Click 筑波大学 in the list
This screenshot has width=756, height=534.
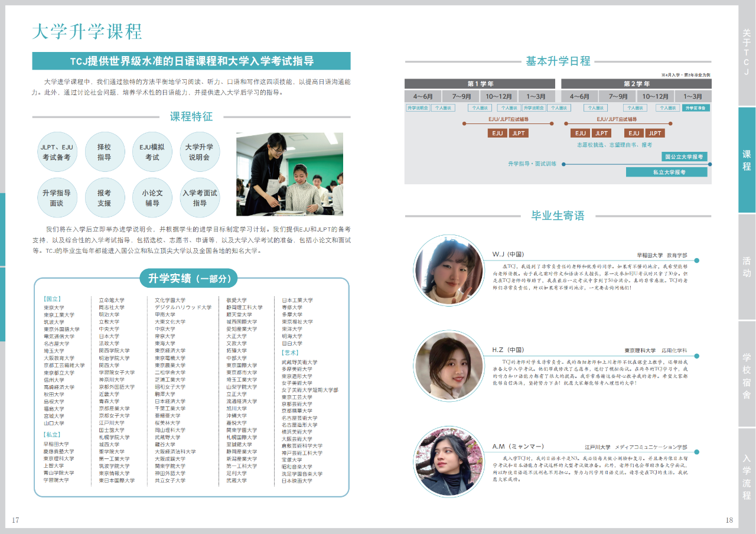54,322
